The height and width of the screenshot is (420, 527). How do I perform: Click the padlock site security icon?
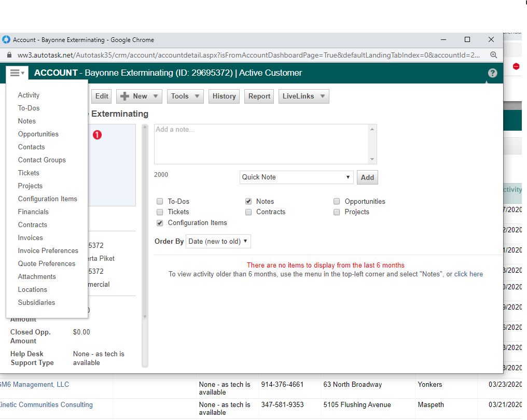[x=9, y=55]
